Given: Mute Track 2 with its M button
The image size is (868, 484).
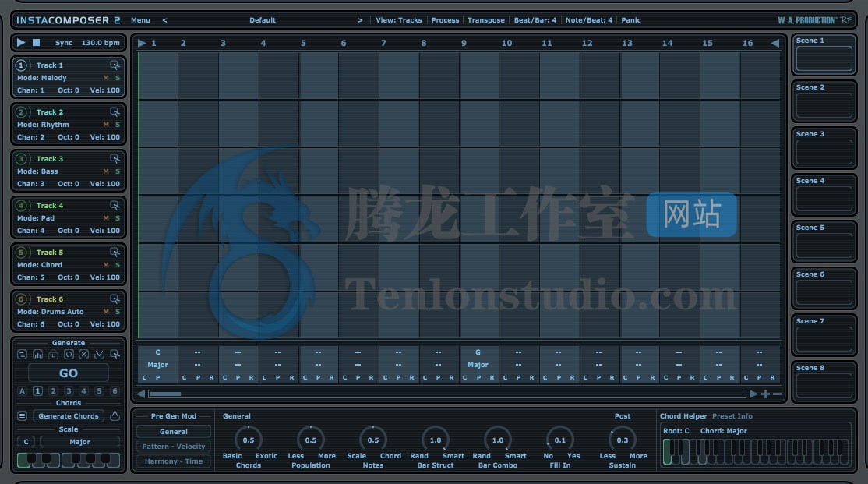Looking at the screenshot, I should 106,125.
